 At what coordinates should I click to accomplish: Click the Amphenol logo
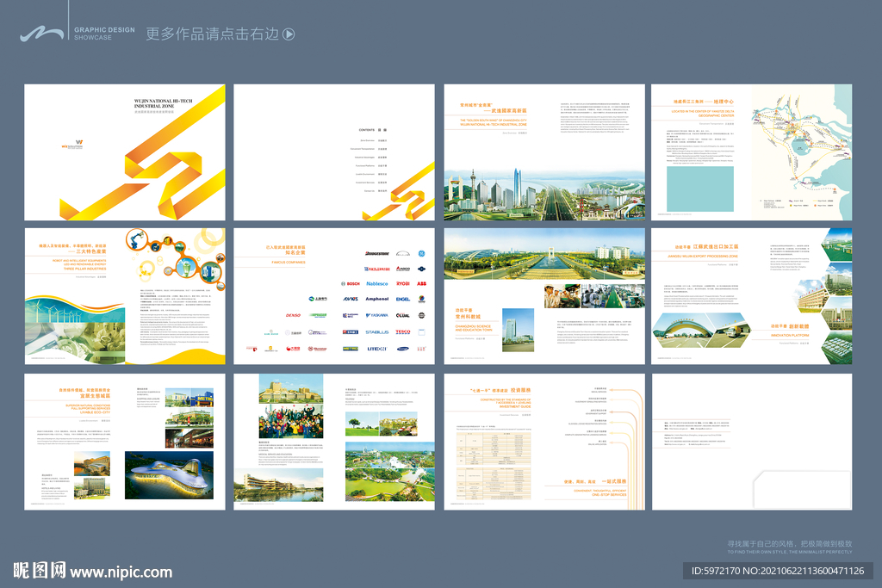pyautogui.click(x=377, y=299)
